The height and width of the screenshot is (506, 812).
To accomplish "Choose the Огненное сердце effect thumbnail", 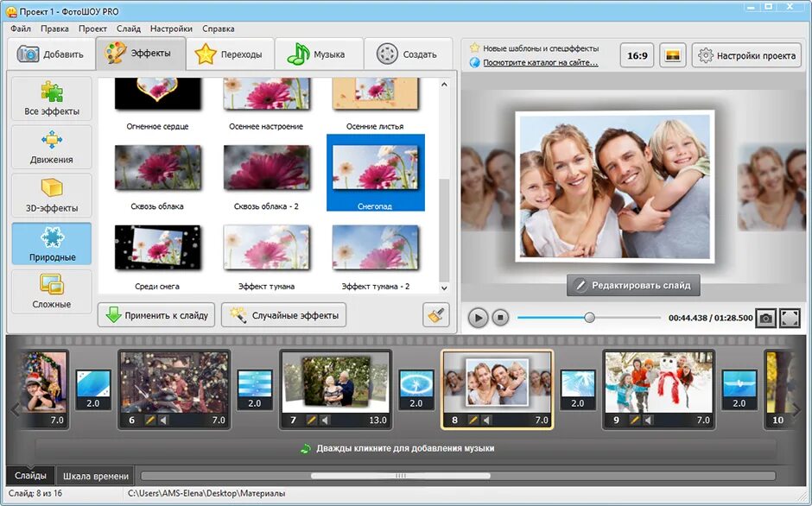I will pyautogui.click(x=157, y=94).
